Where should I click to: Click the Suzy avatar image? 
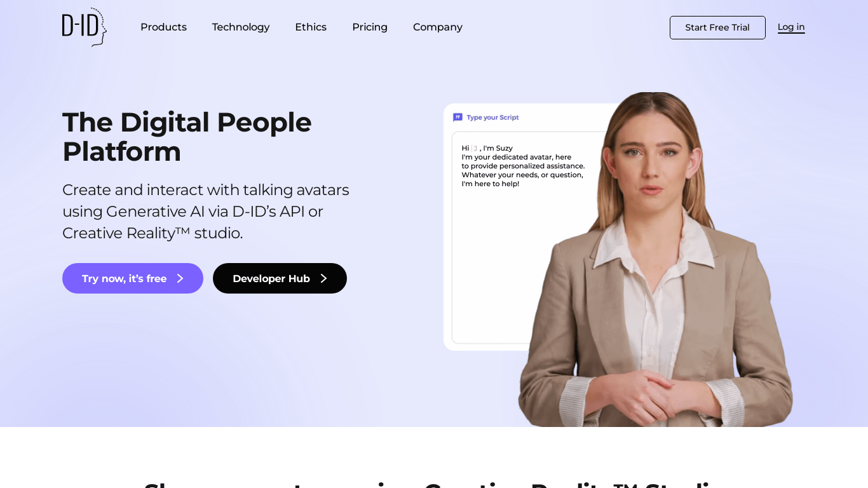pos(655,259)
